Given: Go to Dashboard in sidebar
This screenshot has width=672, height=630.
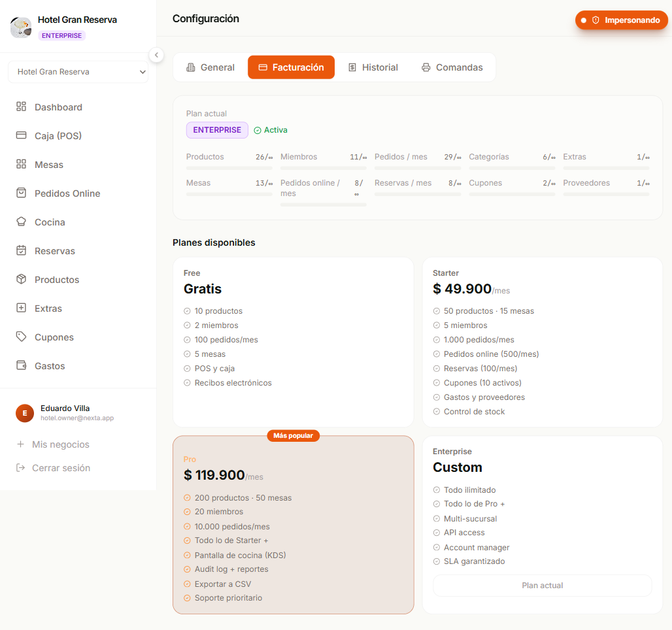Looking at the screenshot, I should pyautogui.click(x=78, y=107).
